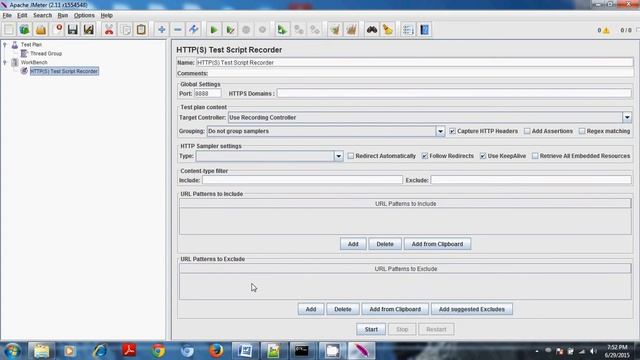Open the Templates toolbar icon
Screen dimensions: 640x360
pos(24,29)
